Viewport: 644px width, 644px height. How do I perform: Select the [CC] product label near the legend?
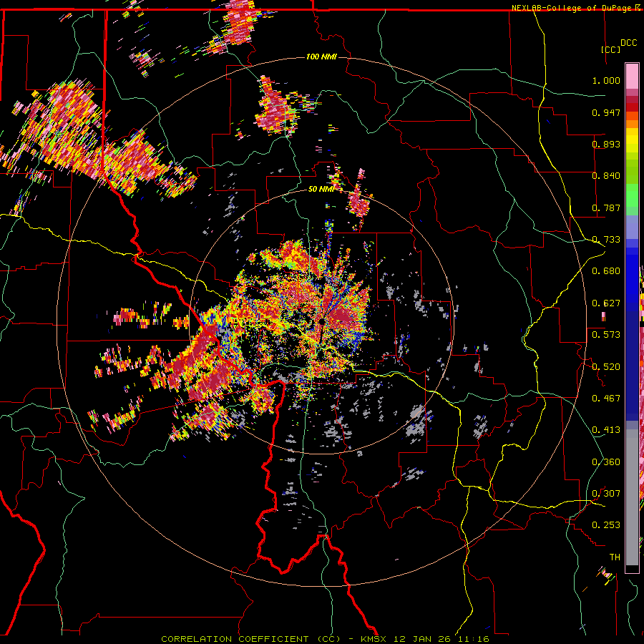(x=610, y=49)
